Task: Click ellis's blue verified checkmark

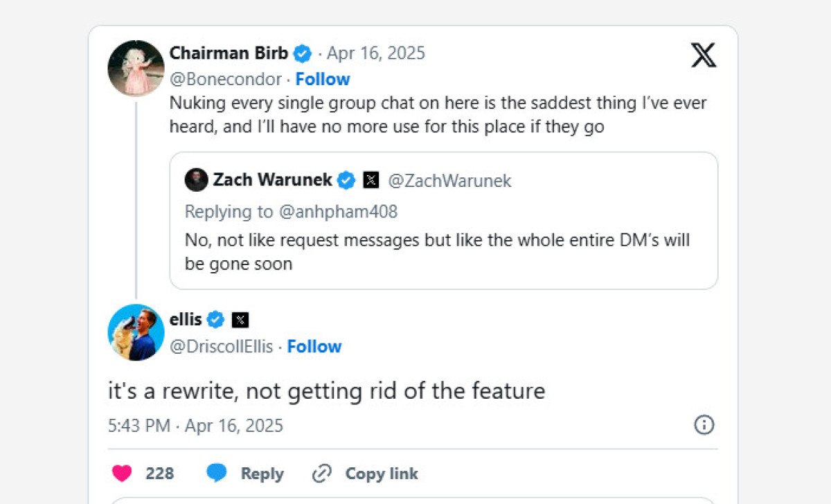Action: [215, 320]
